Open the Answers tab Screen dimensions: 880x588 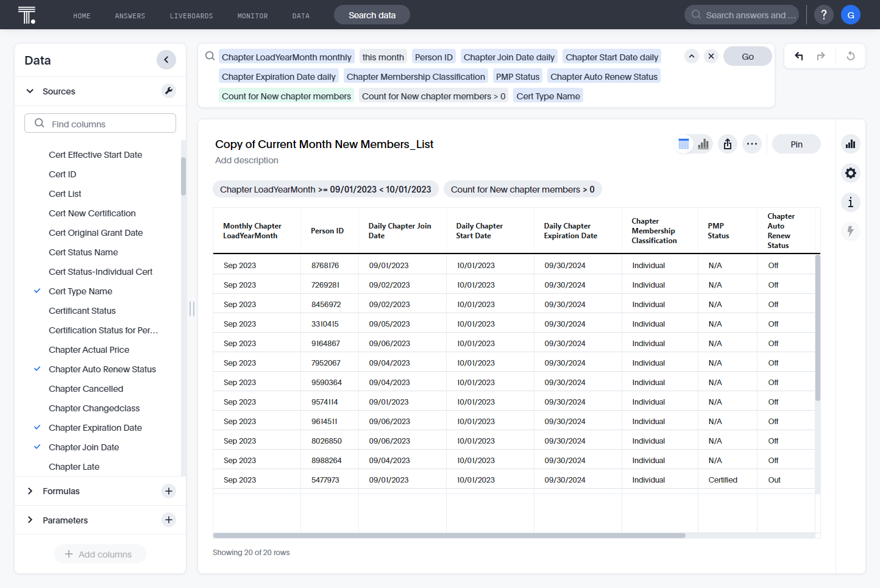click(x=130, y=16)
